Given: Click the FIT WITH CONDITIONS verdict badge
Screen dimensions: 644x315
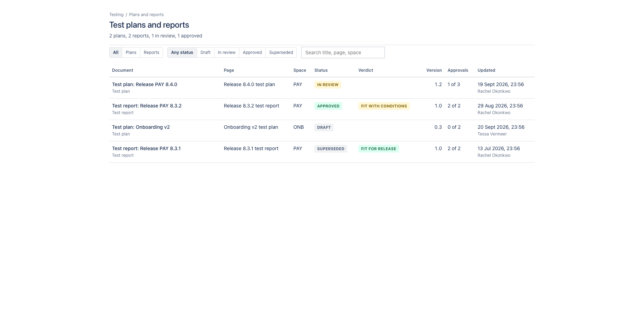Looking at the screenshot, I should pyautogui.click(x=384, y=106).
